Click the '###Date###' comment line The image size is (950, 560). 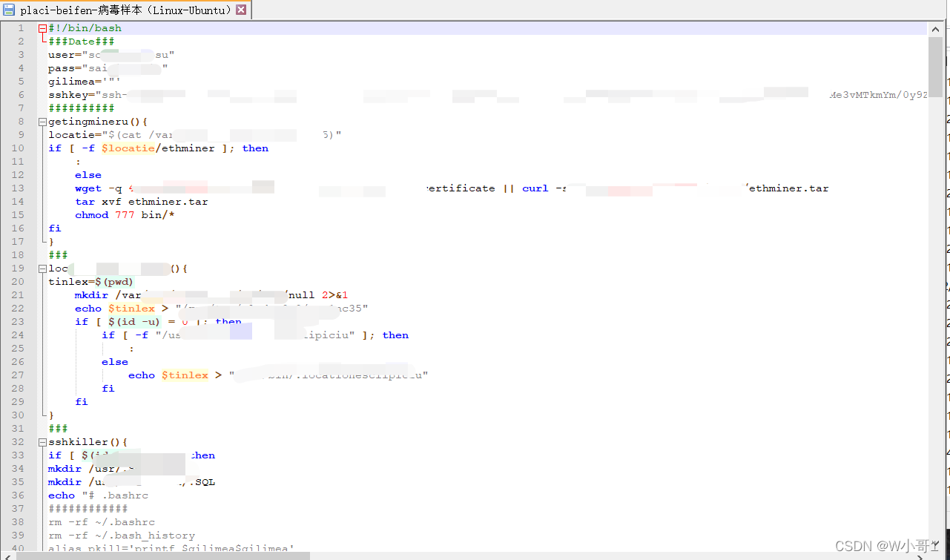[x=82, y=42]
